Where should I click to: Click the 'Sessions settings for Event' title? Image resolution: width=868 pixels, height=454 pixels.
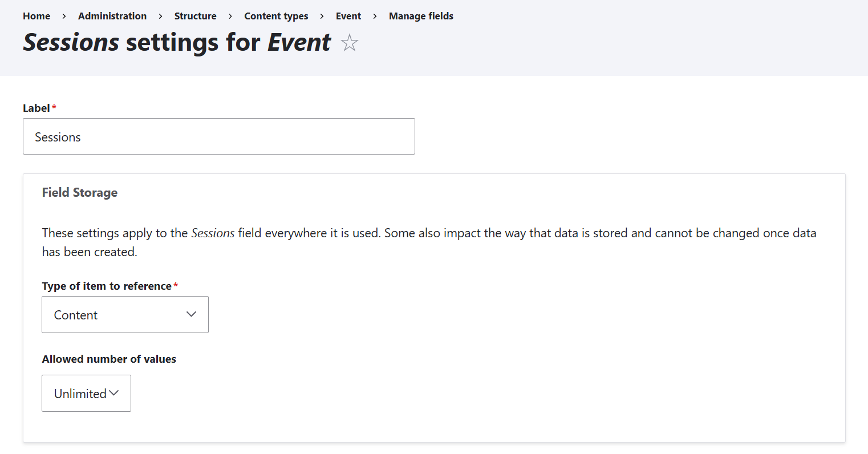pyautogui.click(x=177, y=42)
